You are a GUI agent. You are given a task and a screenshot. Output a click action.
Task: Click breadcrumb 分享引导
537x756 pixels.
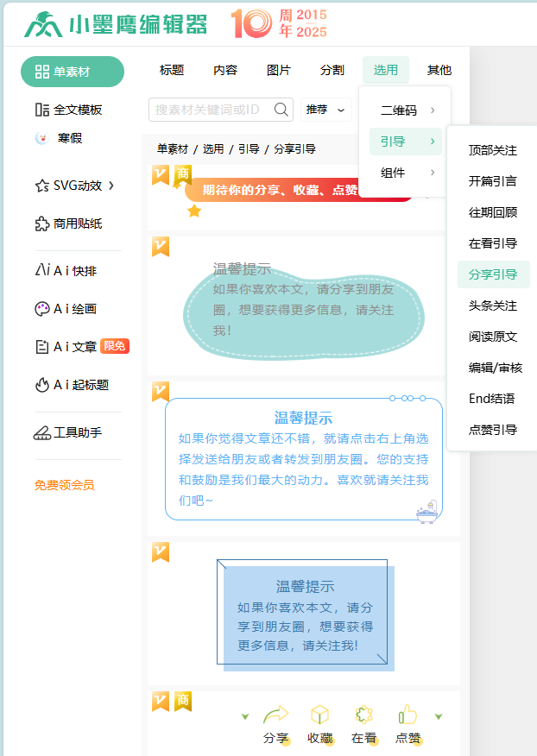pos(294,149)
